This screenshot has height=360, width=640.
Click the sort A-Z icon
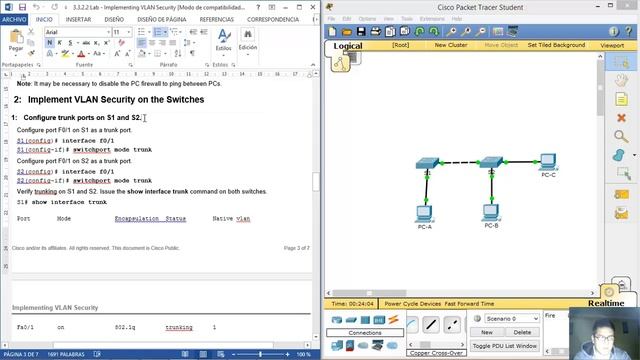tap(178, 53)
